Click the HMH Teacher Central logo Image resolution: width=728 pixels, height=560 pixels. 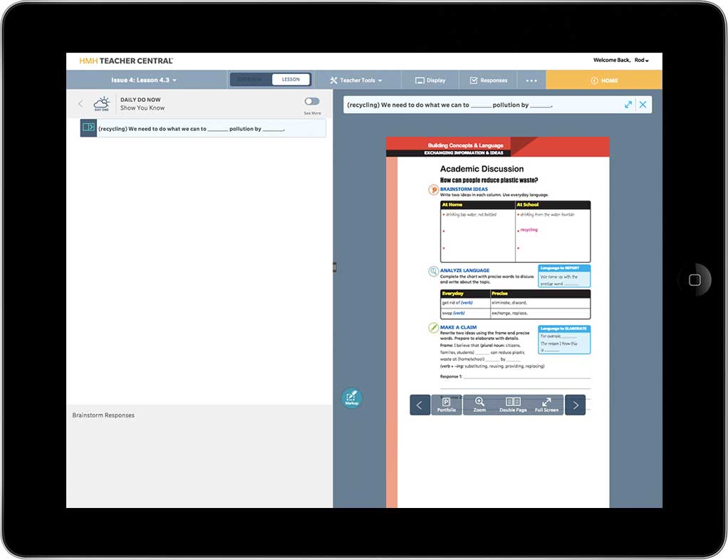(126, 61)
